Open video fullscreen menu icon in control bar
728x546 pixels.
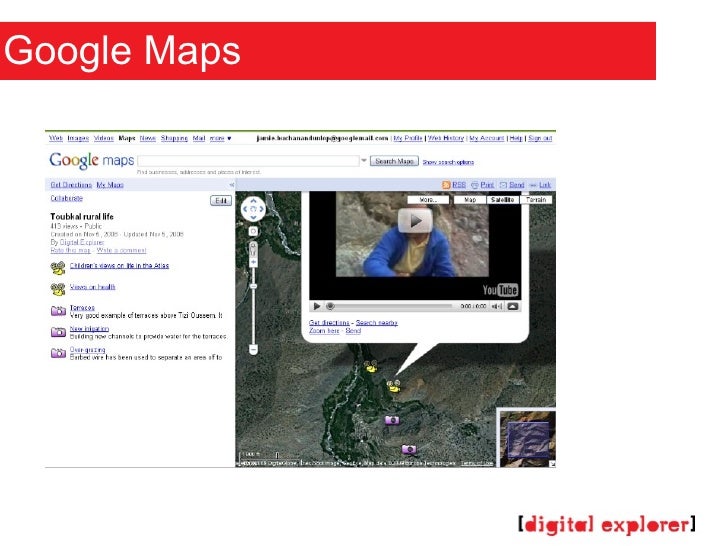click(x=513, y=306)
